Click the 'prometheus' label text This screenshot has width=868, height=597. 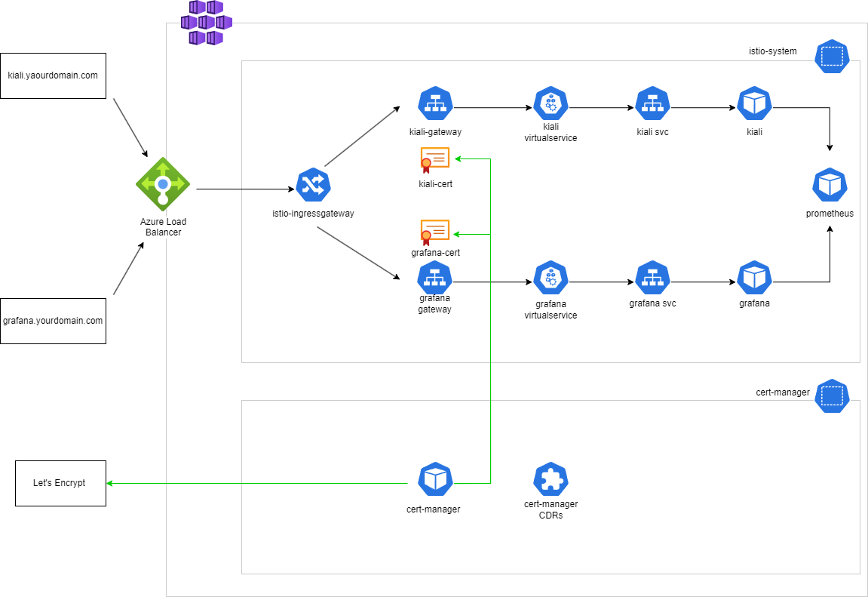click(x=830, y=214)
